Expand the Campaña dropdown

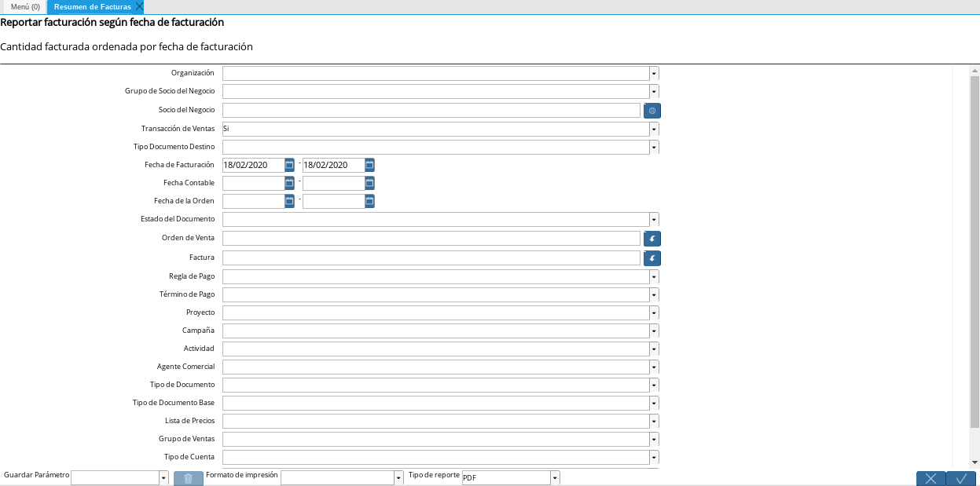(654, 331)
